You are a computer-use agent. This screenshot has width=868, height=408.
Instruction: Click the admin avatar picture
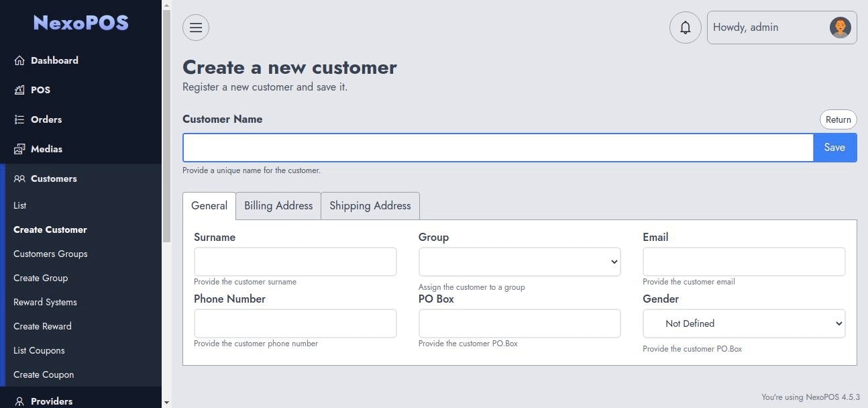(840, 28)
